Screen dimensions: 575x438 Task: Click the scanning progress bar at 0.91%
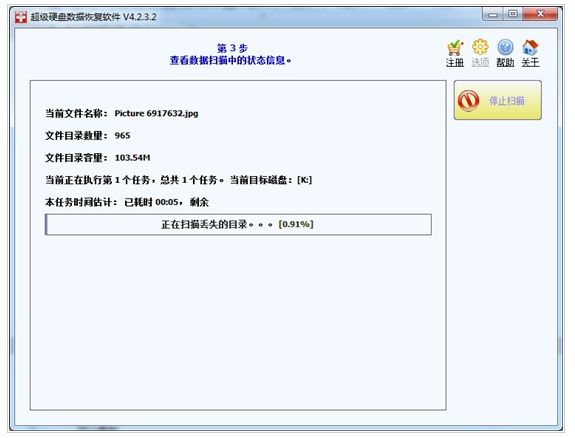pyautogui.click(x=238, y=225)
